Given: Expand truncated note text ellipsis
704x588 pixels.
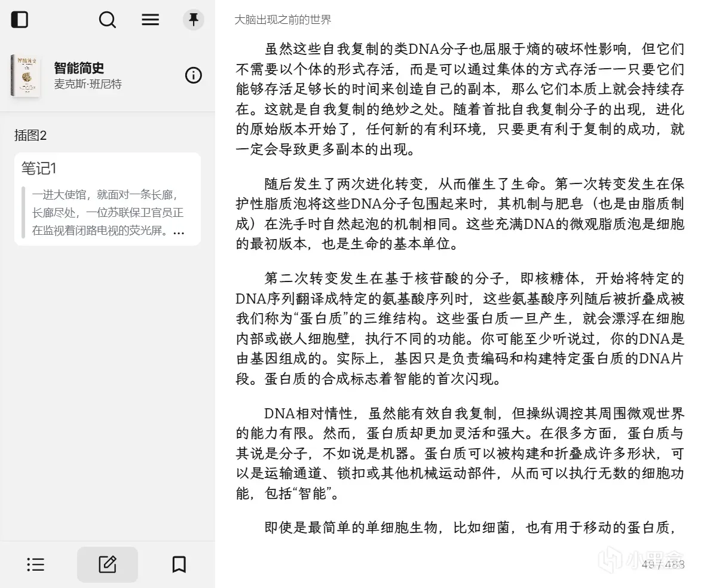Looking at the screenshot, I should 179,232.
